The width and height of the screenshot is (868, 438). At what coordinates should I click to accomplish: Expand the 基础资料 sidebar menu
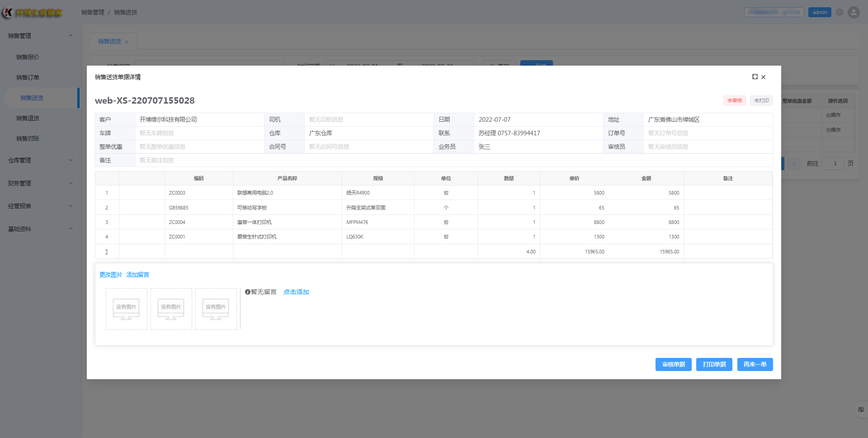(x=40, y=229)
